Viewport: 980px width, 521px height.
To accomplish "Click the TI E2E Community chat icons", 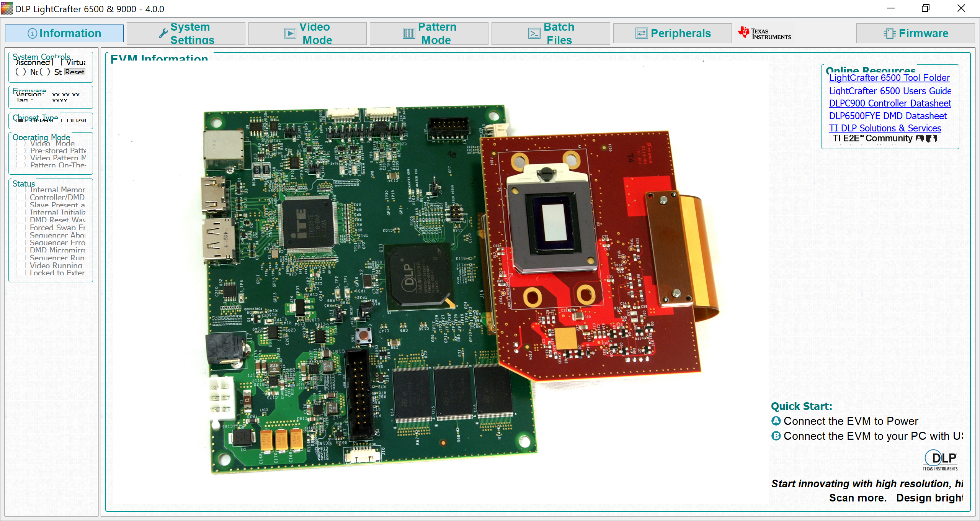I will coord(926,139).
